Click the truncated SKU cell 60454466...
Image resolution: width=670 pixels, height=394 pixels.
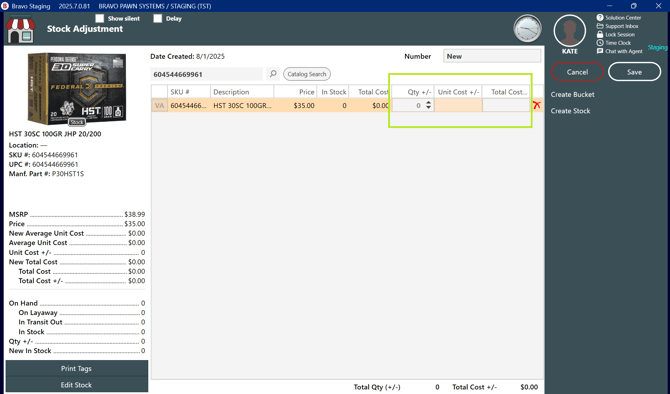(x=189, y=106)
